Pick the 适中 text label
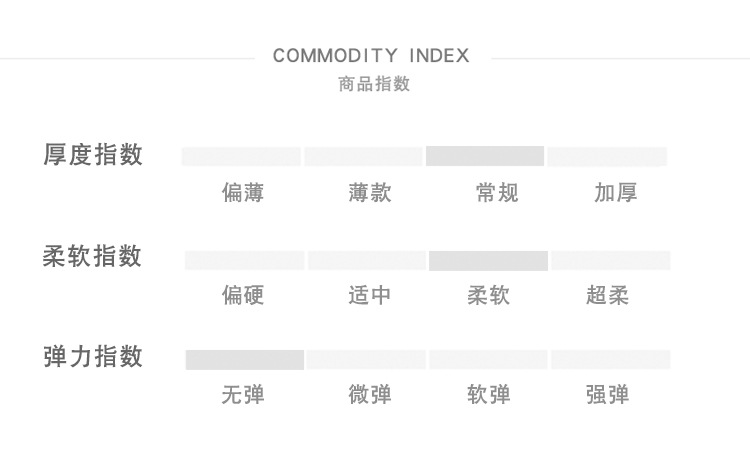 [x=370, y=296]
